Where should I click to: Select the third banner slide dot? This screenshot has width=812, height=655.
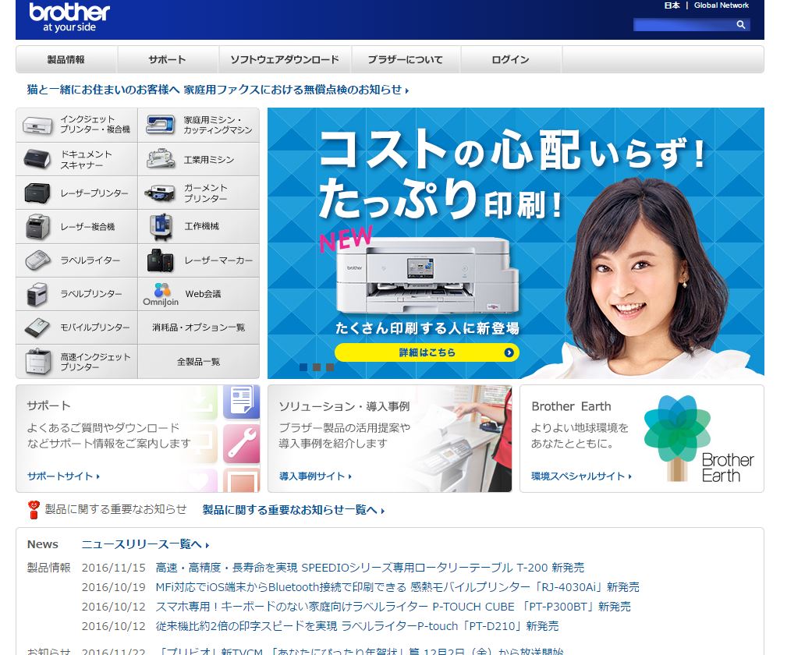[330, 367]
